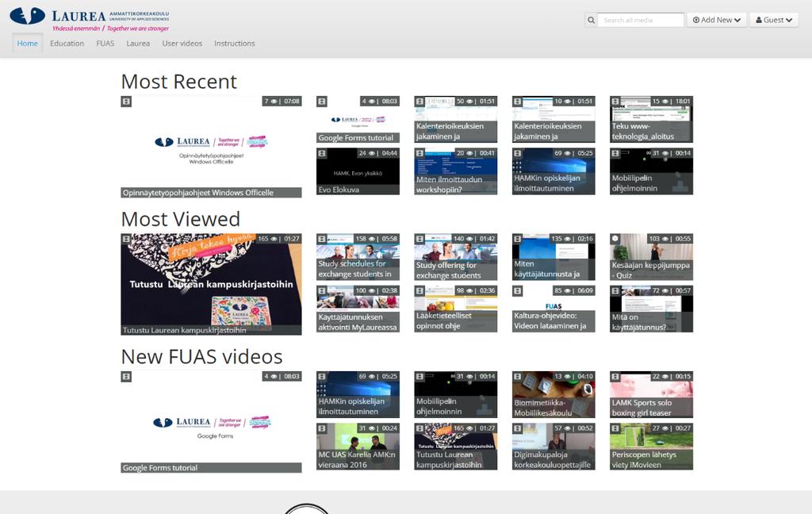Open the Tutustu Laurean kampuskirjastoihin title under Most Viewed
This screenshot has height=514, width=812.
tap(184, 330)
